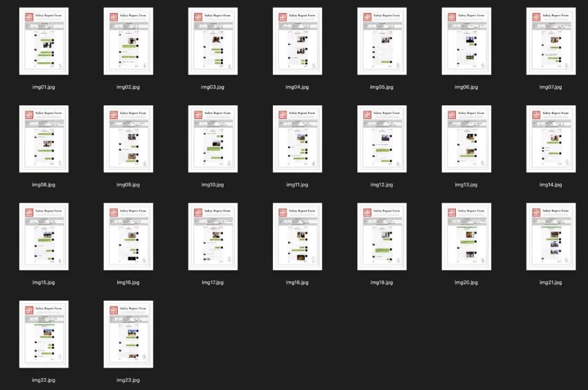This screenshot has width=588, height=390.
Task: Click the file name label img03.jpg
Action: pyautogui.click(x=213, y=87)
